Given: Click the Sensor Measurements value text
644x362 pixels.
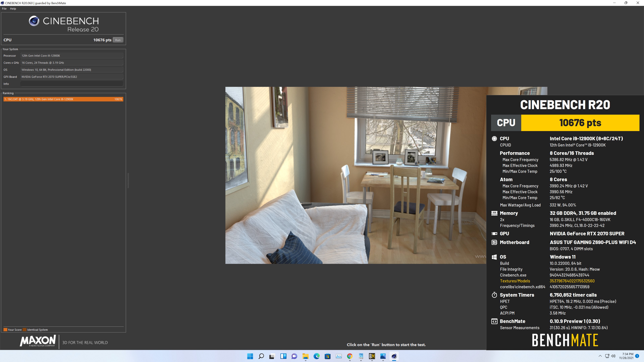Looking at the screenshot, I should [578, 328].
